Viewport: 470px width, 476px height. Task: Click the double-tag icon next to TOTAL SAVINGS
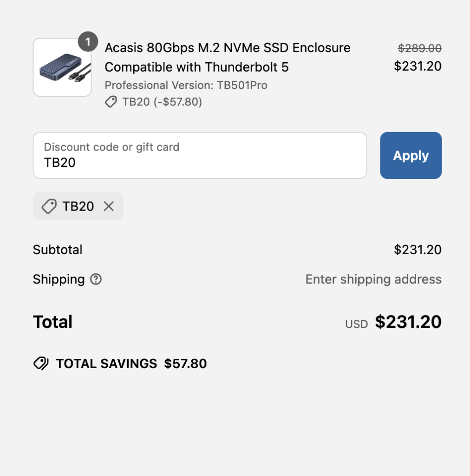[x=41, y=364]
